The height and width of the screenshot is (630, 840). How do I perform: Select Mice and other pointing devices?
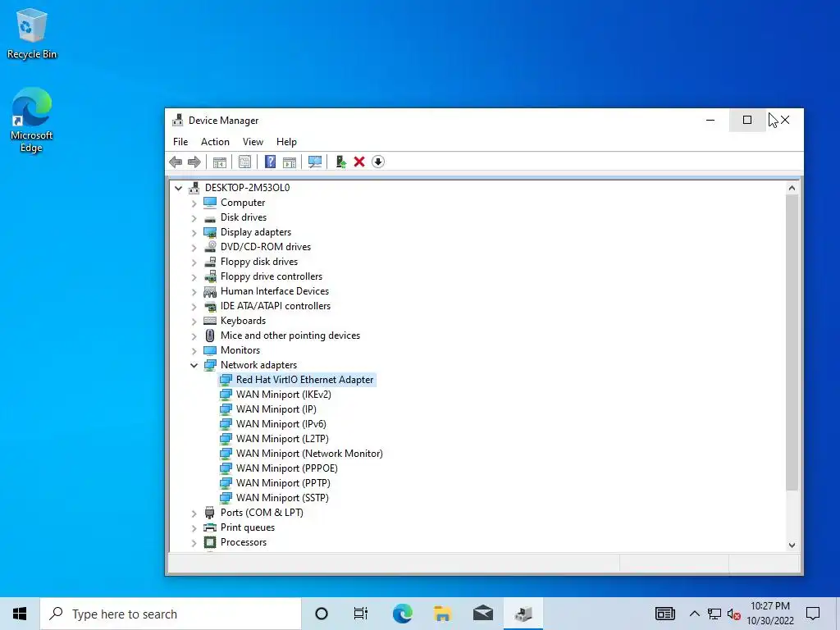pyautogui.click(x=290, y=336)
